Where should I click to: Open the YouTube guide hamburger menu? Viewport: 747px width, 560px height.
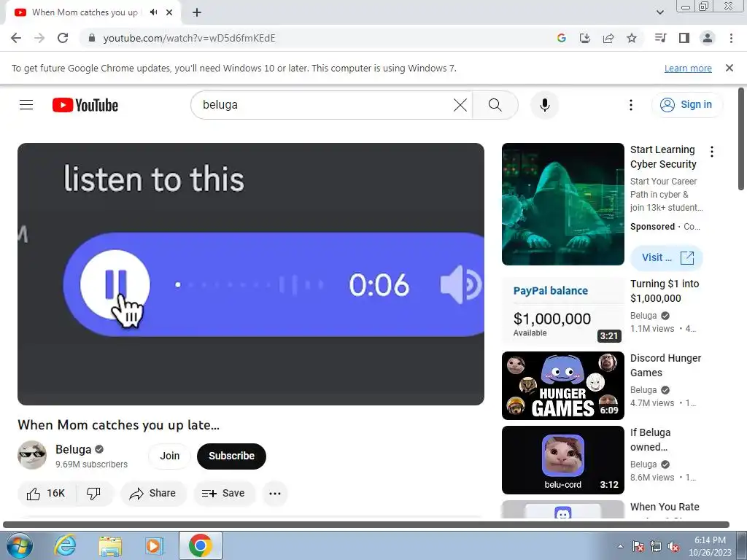26,105
